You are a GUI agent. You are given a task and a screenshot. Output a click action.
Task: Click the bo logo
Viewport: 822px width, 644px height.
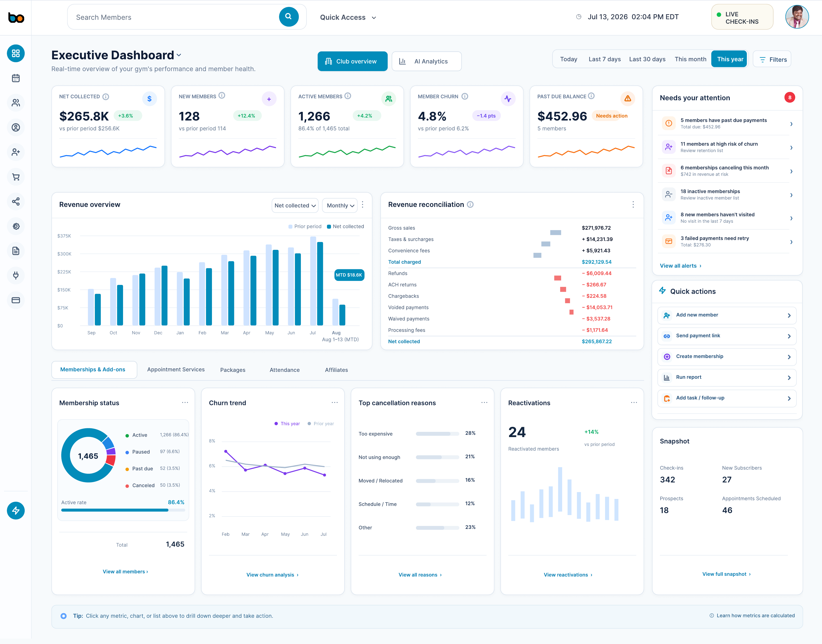pos(16,18)
